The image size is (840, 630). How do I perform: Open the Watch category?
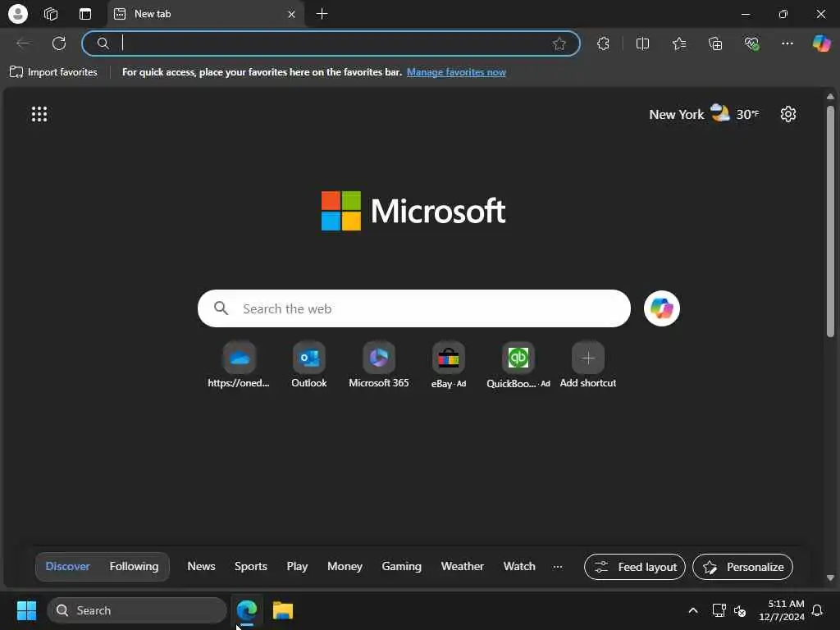click(519, 566)
